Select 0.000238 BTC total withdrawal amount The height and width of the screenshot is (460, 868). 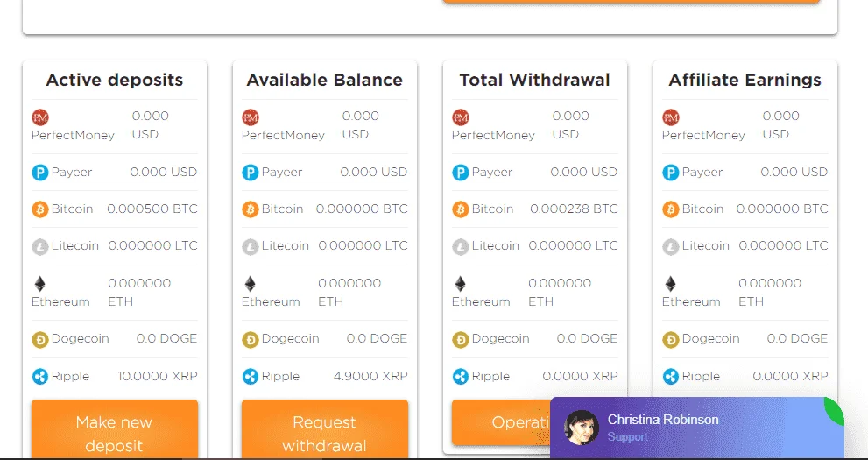point(574,209)
